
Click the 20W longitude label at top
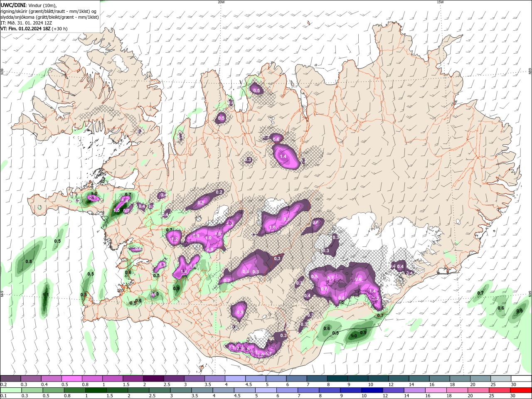pyautogui.click(x=221, y=2)
